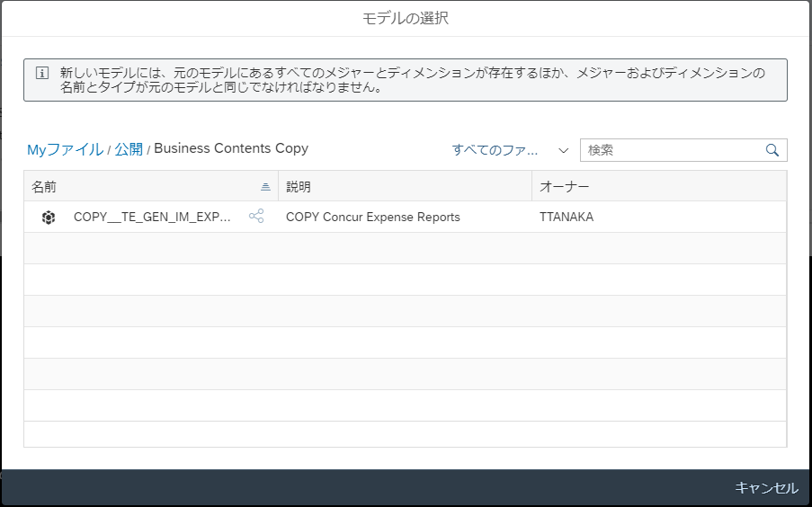Click the informational message text in the banner
Screen dimensions: 812x507
click(x=412, y=81)
